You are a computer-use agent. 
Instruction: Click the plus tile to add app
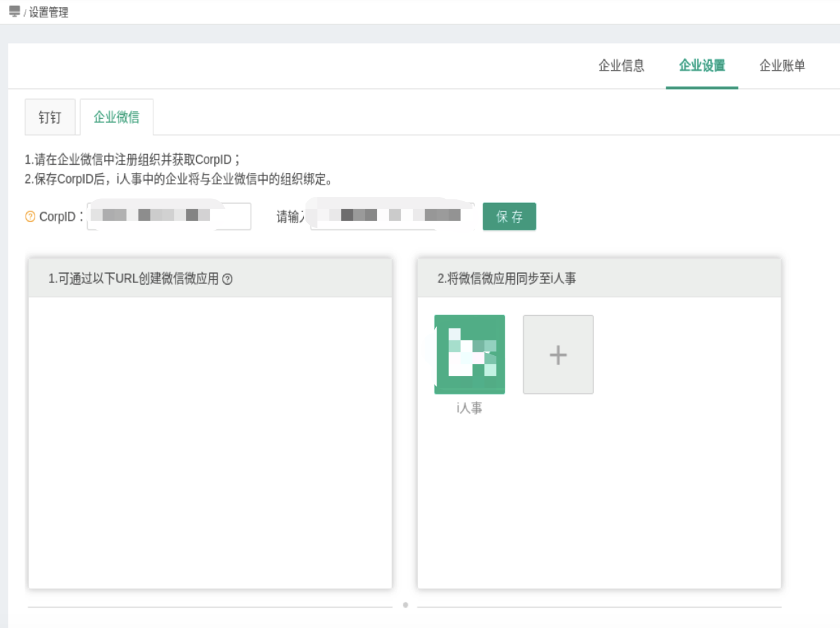point(558,355)
